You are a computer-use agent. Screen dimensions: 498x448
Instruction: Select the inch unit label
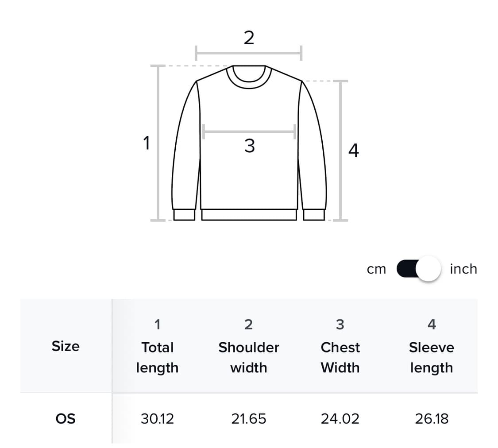point(463,269)
